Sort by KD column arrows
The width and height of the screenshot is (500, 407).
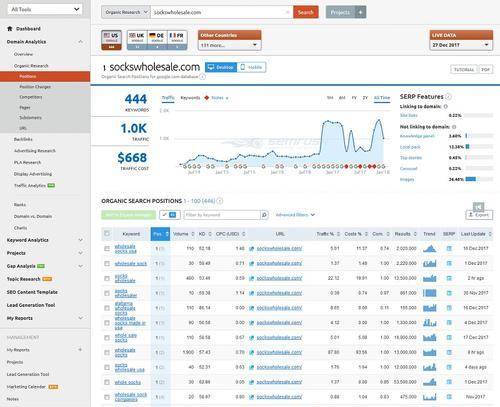tap(210, 234)
